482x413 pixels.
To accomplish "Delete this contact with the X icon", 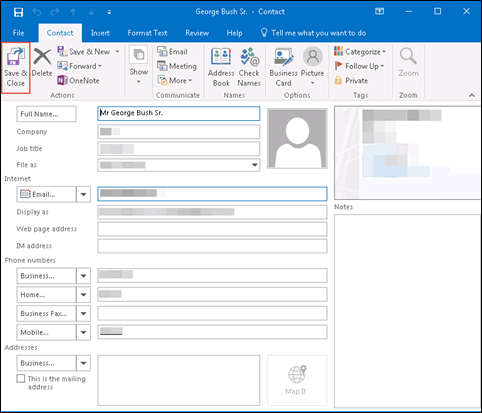I will click(x=42, y=62).
